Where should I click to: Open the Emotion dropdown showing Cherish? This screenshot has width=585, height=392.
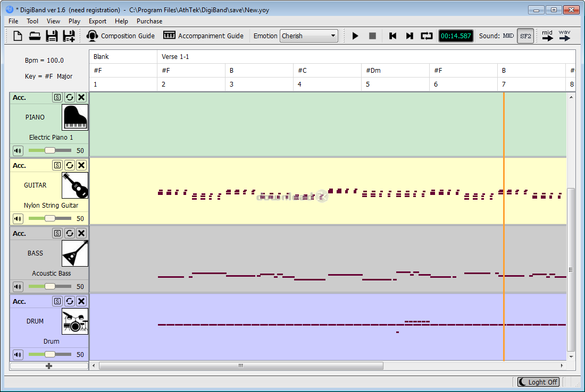pos(309,36)
